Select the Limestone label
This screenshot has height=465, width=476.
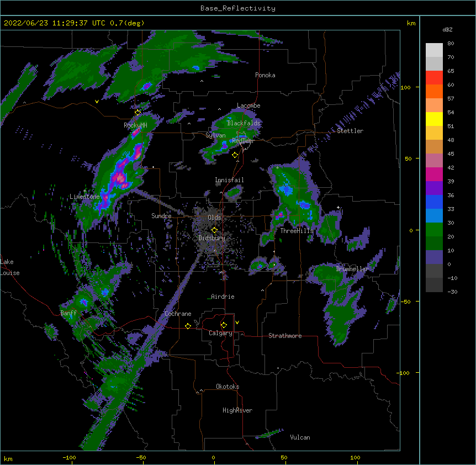tap(84, 197)
